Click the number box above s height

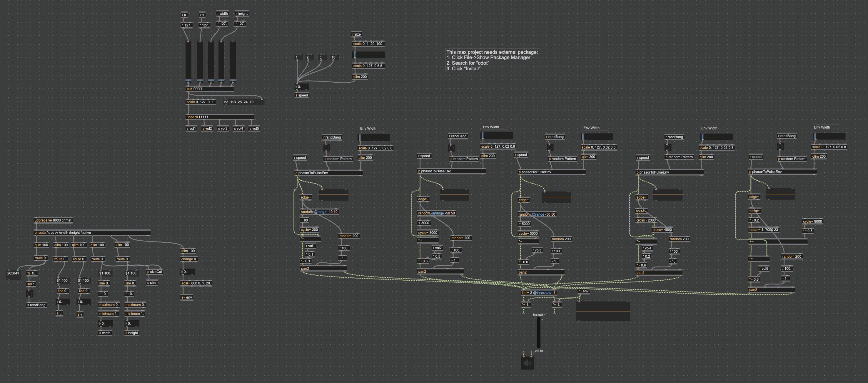(132, 324)
